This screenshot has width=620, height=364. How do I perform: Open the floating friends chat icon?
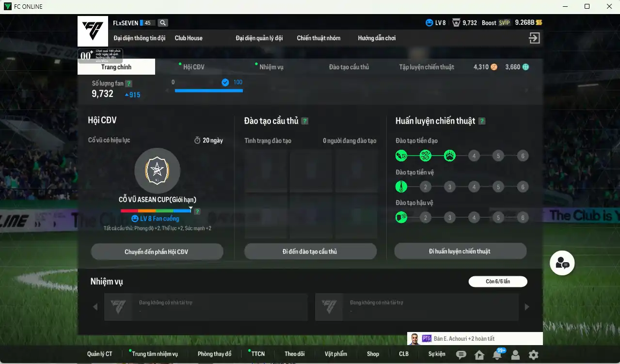point(562,263)
